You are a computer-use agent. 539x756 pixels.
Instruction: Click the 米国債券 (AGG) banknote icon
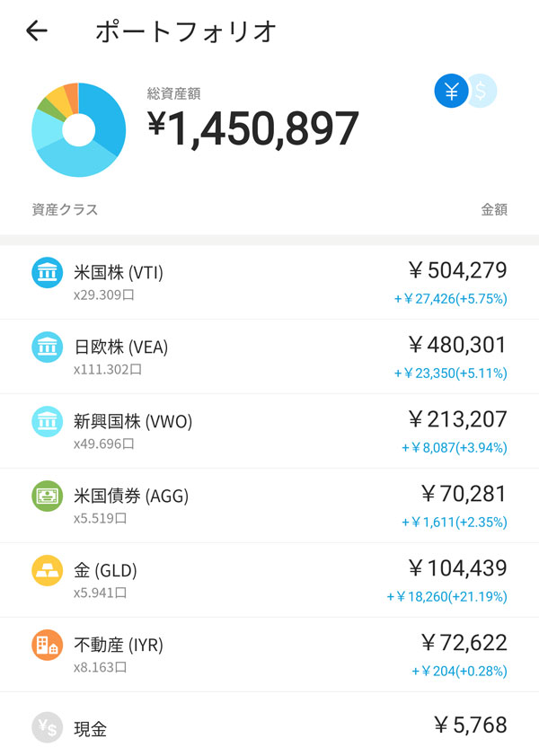point(47,497)
